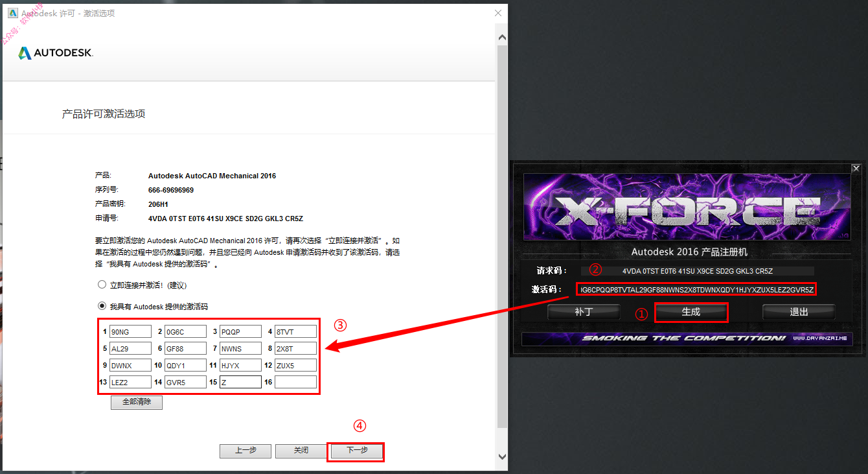
Task: Click the 关闭 close button in Autodesk dialog
Action: (301, 451)
